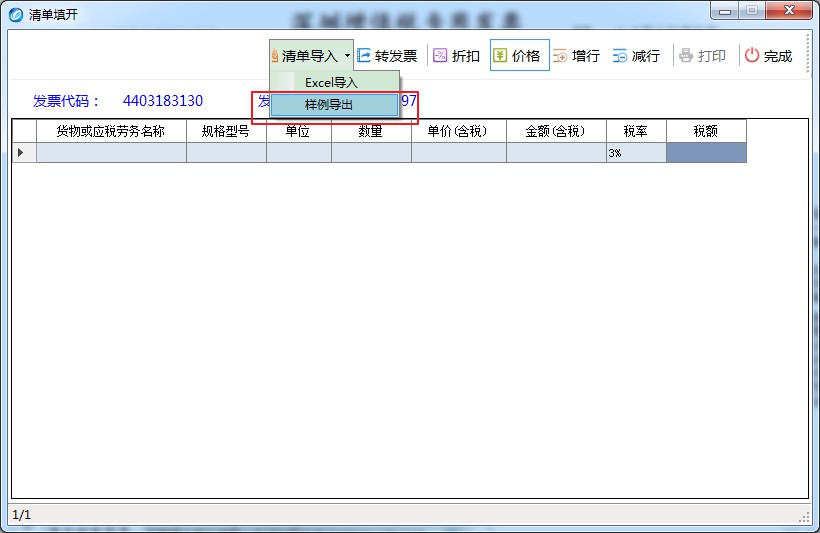Apply discount via 折扣 label

click(465, 56)
